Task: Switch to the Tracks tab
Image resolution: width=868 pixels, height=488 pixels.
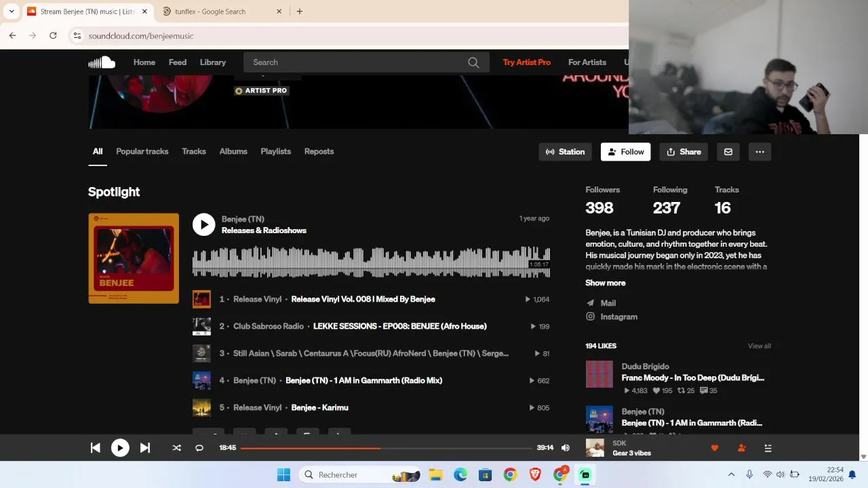Action: pyautogui.click(x=194, y=151)
